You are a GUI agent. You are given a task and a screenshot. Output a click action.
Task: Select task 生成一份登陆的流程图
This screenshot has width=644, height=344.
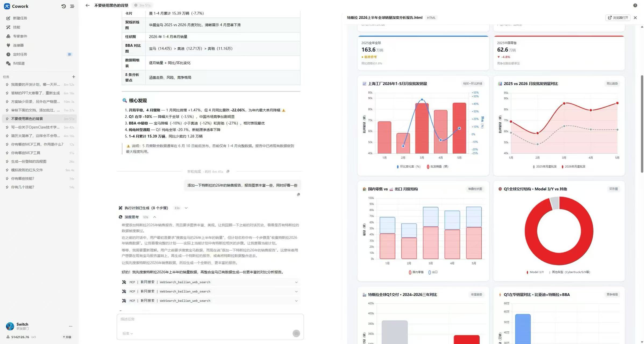[39, 161]
